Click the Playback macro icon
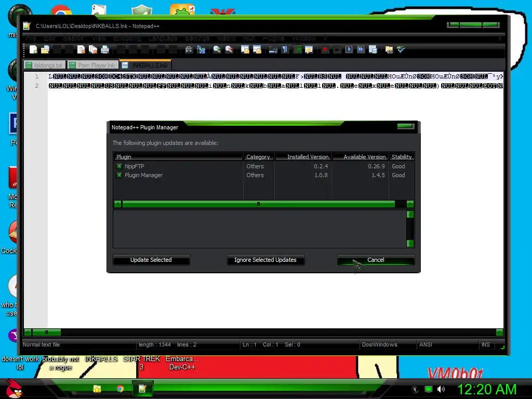Viewport: 532px width, 399px height. pyautogui.click(x=349, y=49)
